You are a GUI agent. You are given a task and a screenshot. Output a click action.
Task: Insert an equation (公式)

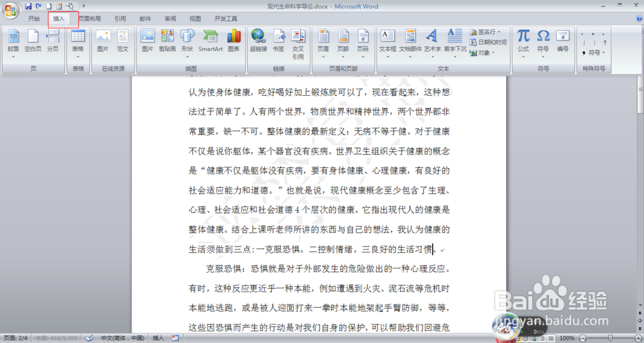pyautogui.click(x=523, y=41)
